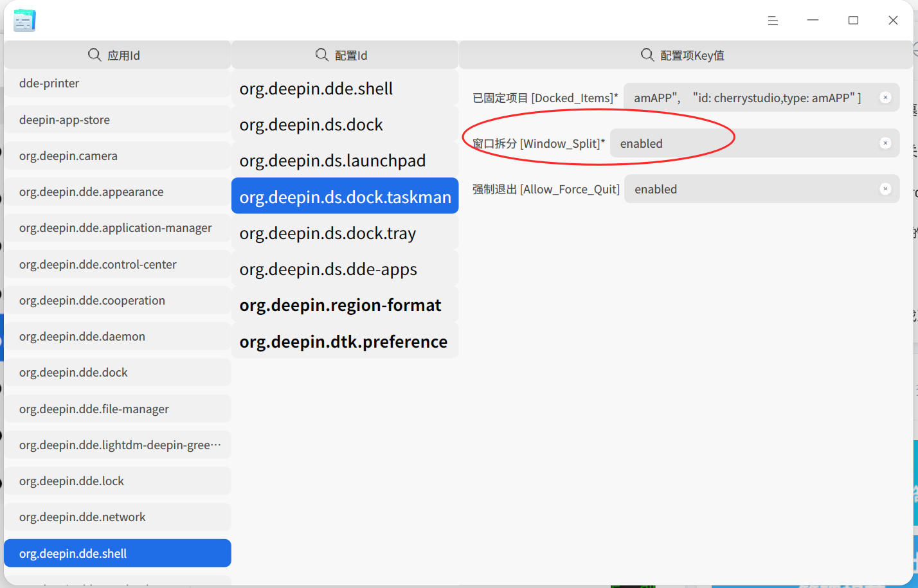Edit the Window_Split value field

click(755, 143)
